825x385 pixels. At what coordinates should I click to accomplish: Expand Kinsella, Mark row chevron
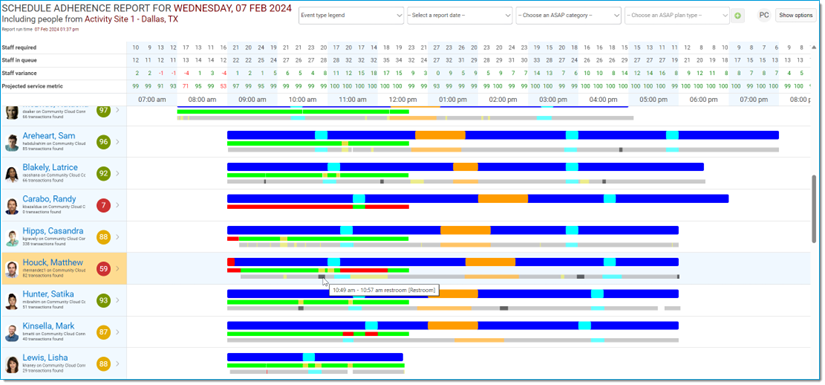click(117, 332)
